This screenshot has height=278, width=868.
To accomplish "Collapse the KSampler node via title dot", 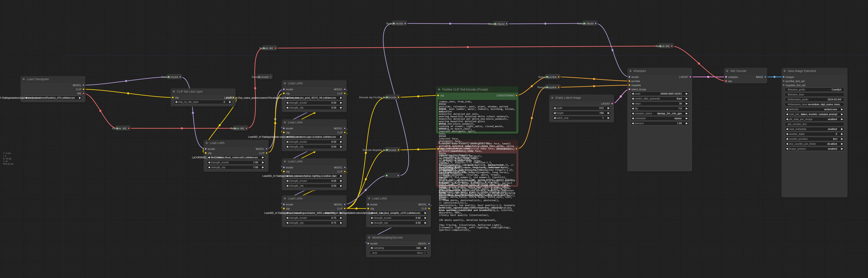I will 630,71.
